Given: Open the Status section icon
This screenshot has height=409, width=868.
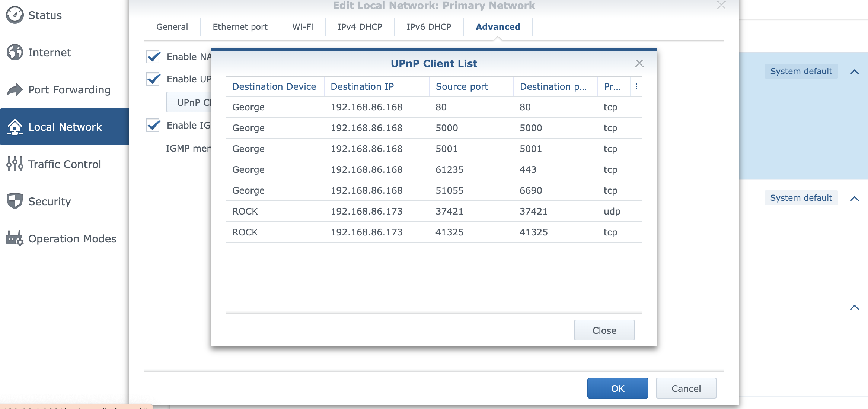Looking at the screenshot, I should pos(15,15).
